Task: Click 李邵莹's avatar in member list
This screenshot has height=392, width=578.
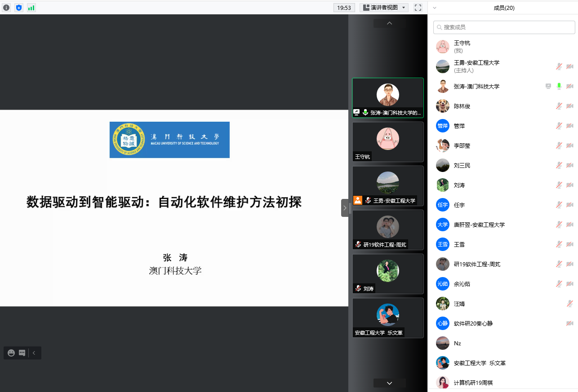Action: click(x=443, y=145)
